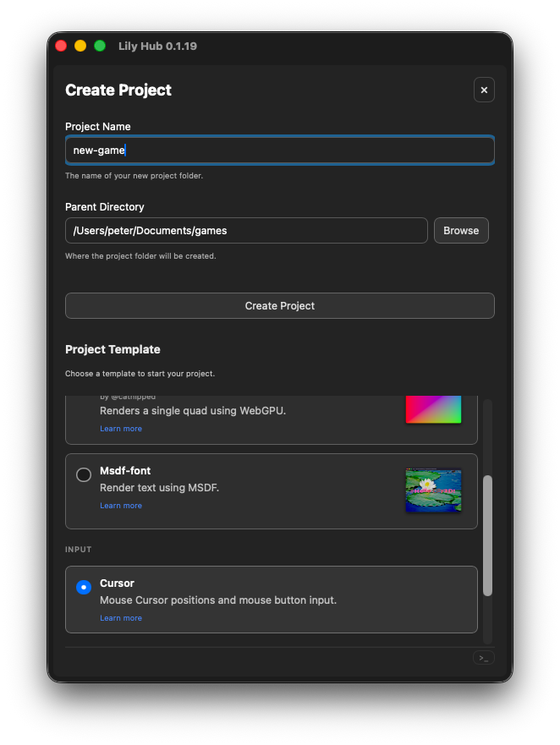
Task: Click the Create Project button
Action: pos(279,305)
